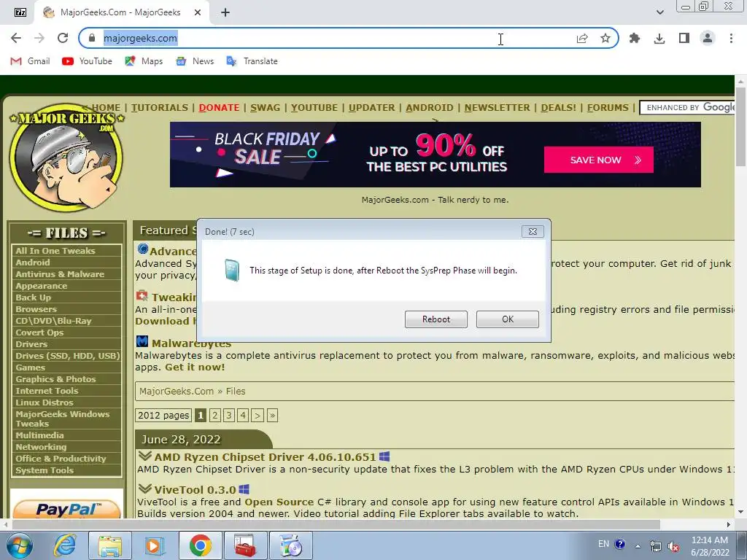Click the next page > button
747x560 pixels.
258,415
